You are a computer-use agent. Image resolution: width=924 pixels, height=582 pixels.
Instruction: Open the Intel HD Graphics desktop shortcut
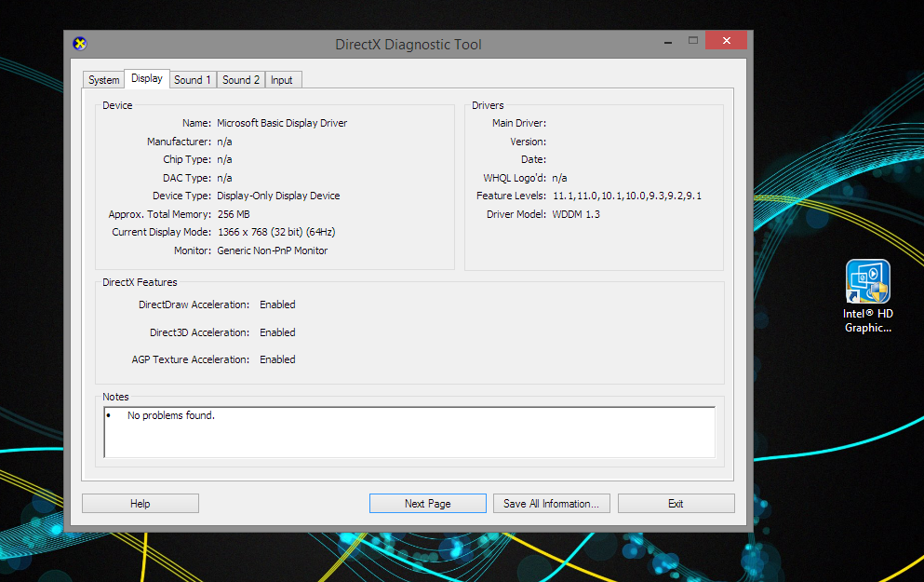[x=868, y=297]
